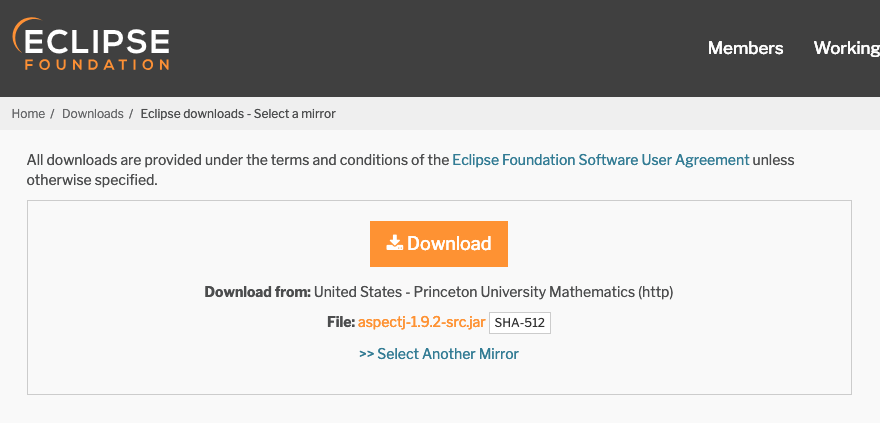Select the current 'Select a mirror' breadcrumb
The width and height of the screenshot is (880, 423).
click(x=238, y=114)
